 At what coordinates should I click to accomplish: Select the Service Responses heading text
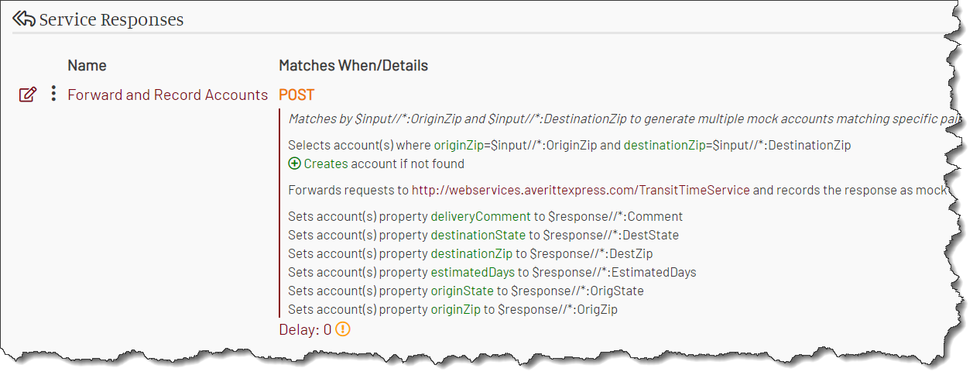[111, 19]
